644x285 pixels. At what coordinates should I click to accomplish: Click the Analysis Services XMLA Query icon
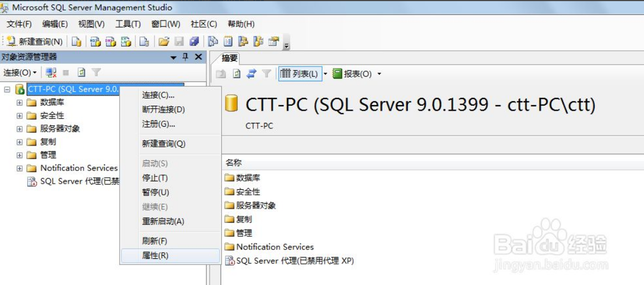pos(126,42)
